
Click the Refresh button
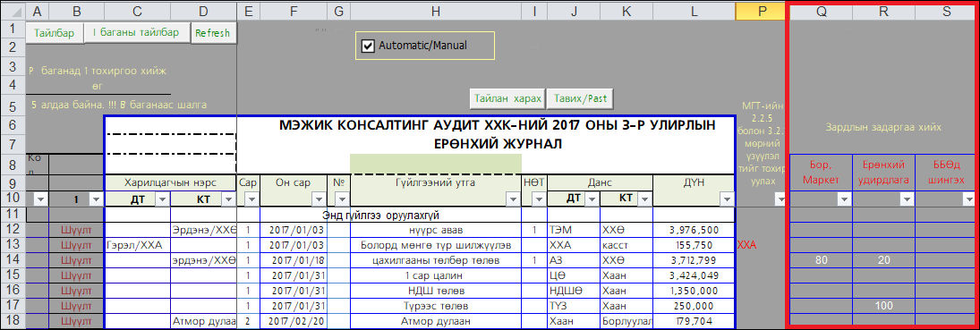pos(213,33)
